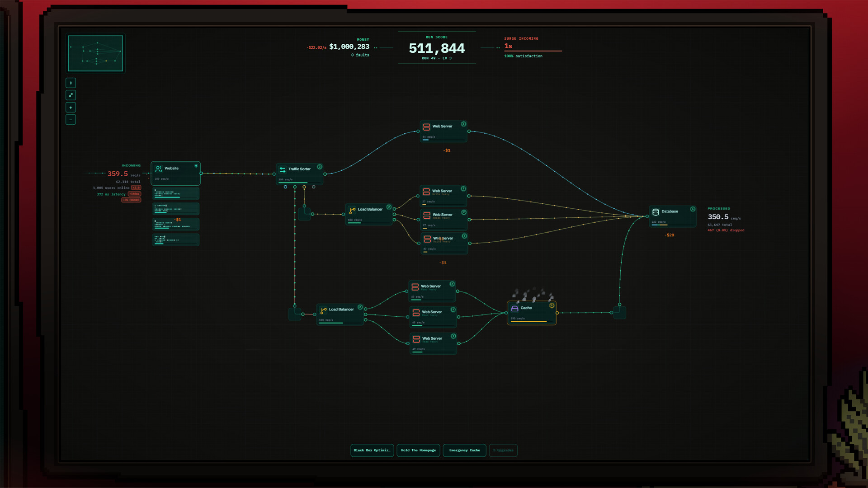The width and height of the screenshot is (868, 488).
Task: Click the Black Box Optimiz… button
Action: (372, 450)
